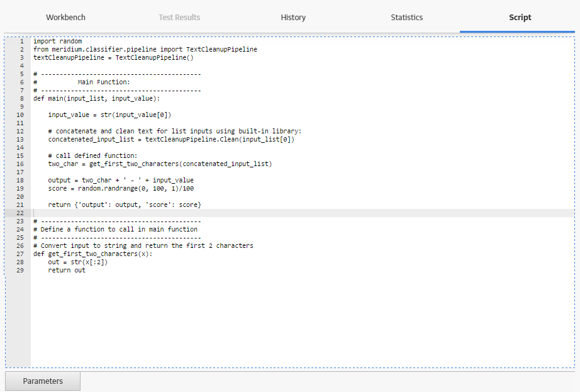Switch to the History tab
Screen dimensions: 580x392
293,18
